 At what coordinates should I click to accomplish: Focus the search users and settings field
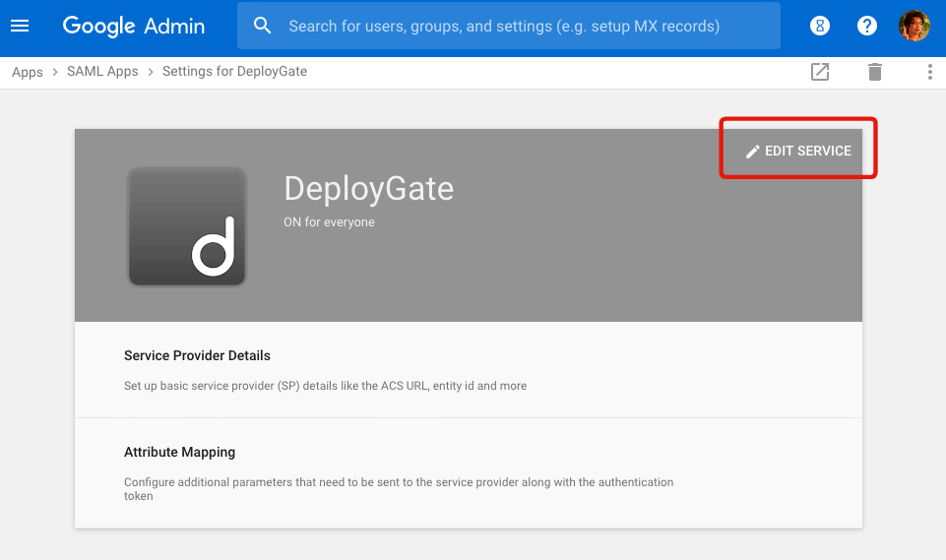(509, 26)
